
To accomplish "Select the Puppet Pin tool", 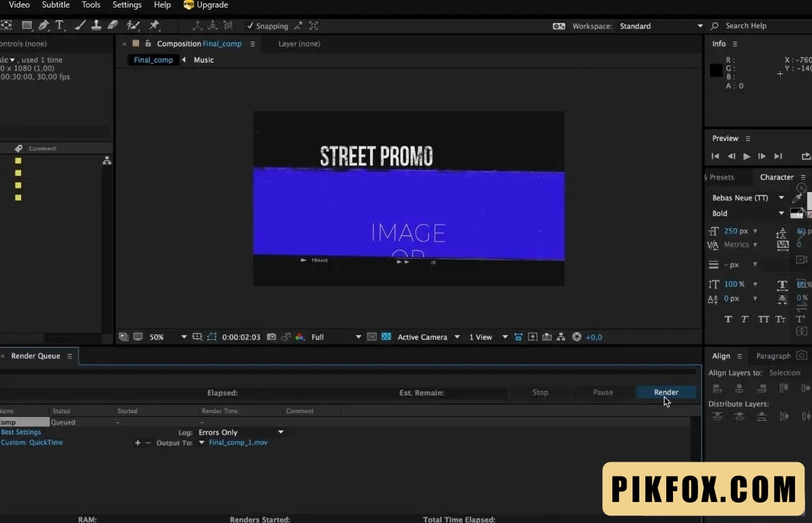I will [x=155, y=25].
